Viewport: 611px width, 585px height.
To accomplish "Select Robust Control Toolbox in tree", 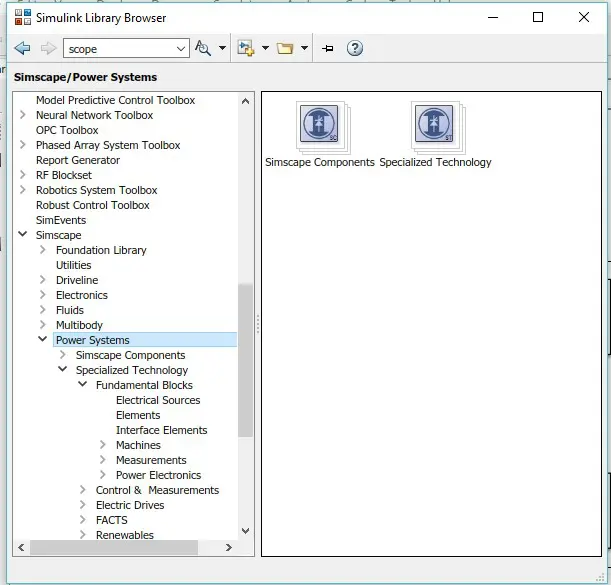I will pos(92,205).
